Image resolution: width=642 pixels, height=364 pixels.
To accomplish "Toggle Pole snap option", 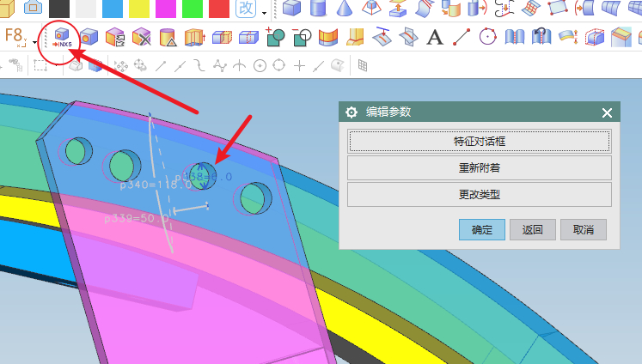I will tap(220, 65).
